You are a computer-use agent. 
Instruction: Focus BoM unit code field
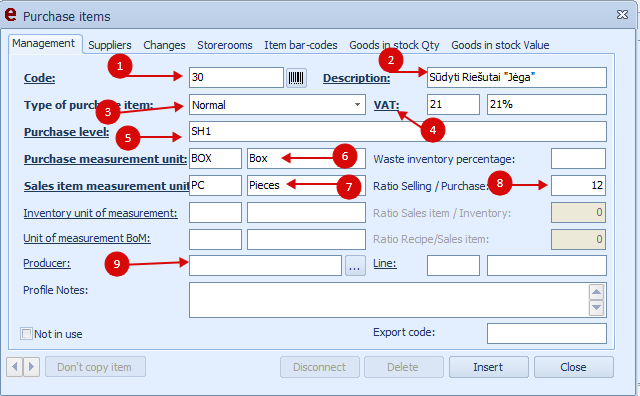215,239
